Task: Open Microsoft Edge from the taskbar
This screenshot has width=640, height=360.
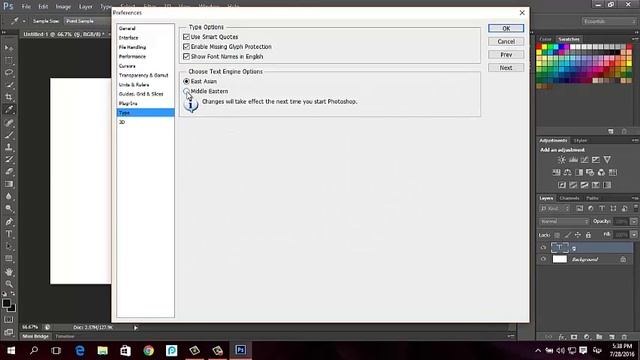Action: pos(80,350)
